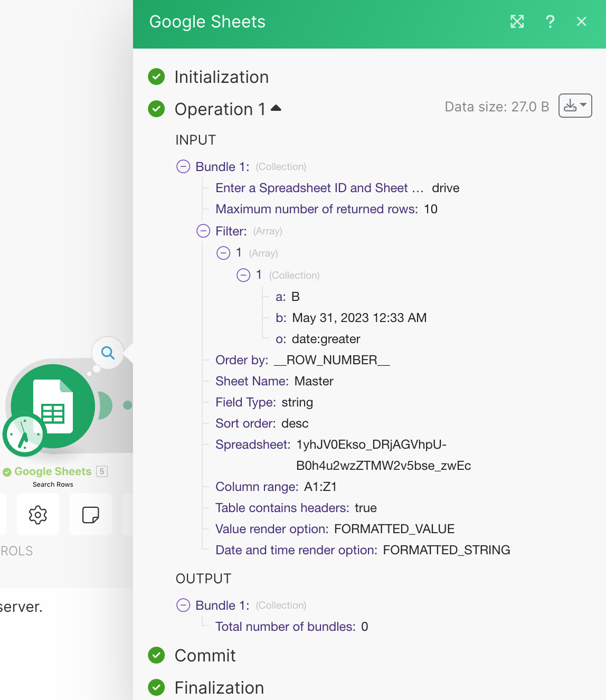This screenshot has width=606, height=700.
Task: Open the notes sticky icon
Action: [91, 515]
